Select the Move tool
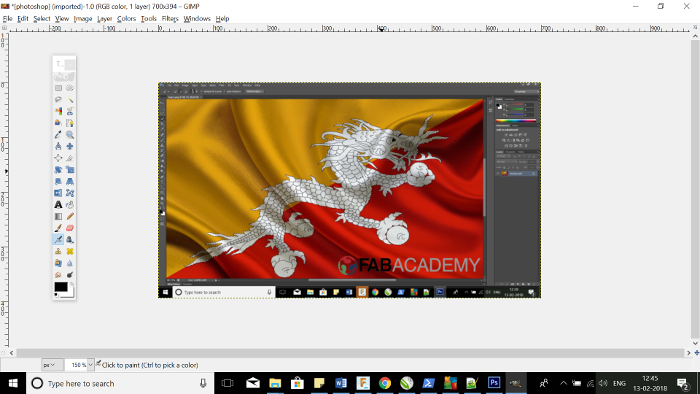The width and height of the screenshot is (700, 394). [70, 146]
